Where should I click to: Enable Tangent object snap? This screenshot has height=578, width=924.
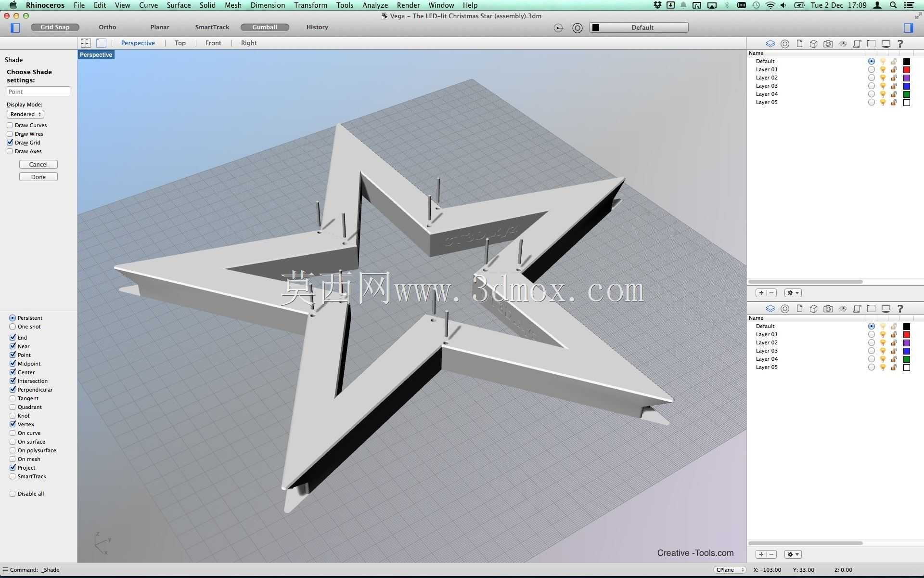13,398
